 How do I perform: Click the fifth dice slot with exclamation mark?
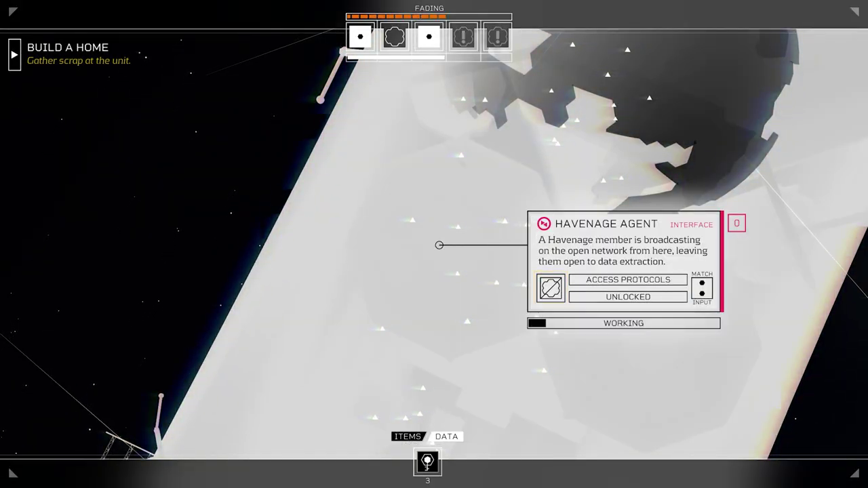(x=497, y=37)
